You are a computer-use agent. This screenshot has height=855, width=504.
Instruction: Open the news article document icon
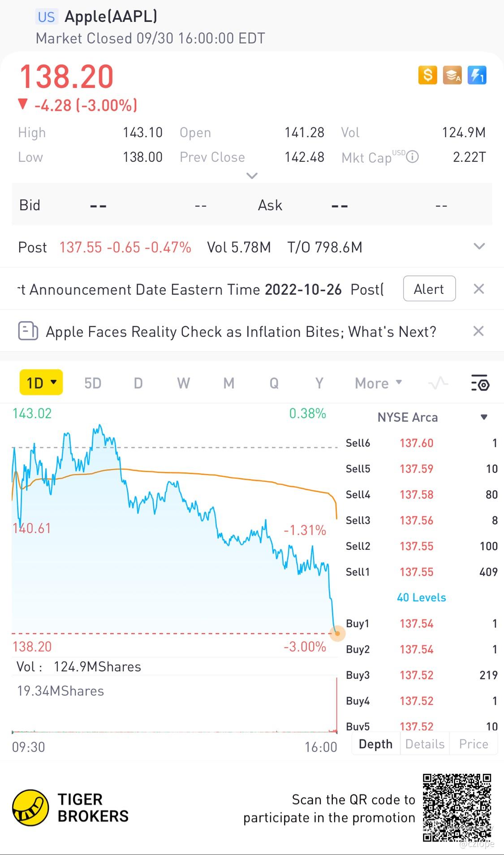pyautogui.click(x=28, y=332)
